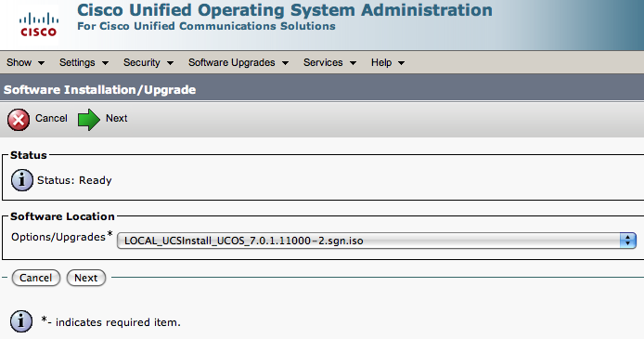Click the red Cancel X icon
The image size is (644, 339).
coord(18,120)
